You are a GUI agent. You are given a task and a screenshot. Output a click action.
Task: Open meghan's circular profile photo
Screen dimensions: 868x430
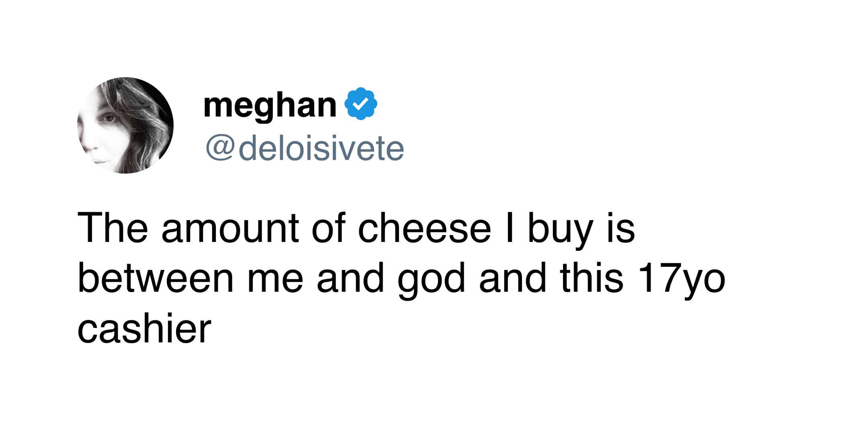coord(125,125)
